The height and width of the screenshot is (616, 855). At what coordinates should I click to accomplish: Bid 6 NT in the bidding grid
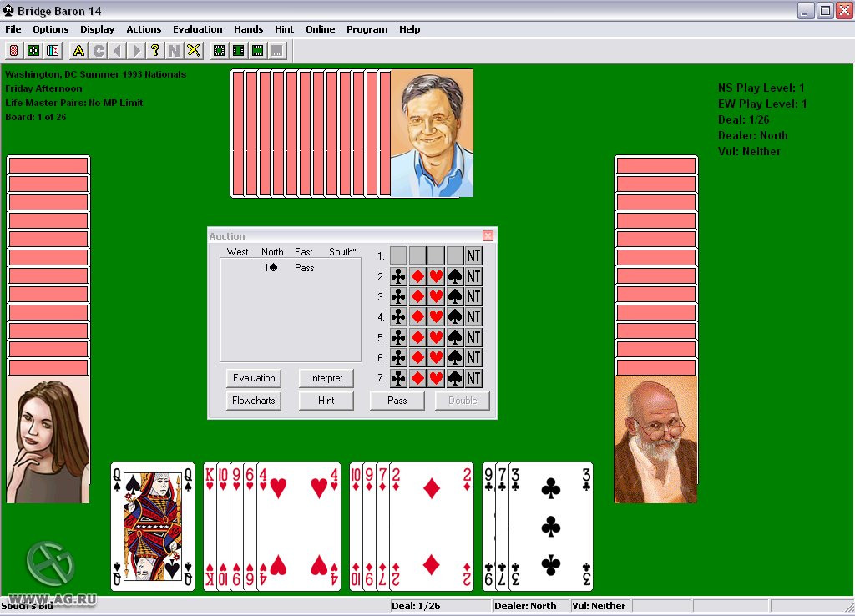point(473,357)
